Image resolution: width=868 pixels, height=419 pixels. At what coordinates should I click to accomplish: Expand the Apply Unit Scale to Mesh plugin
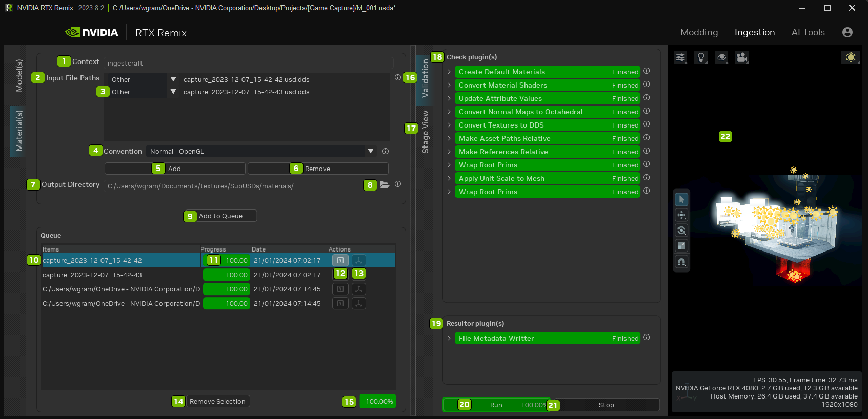point(449,178)
